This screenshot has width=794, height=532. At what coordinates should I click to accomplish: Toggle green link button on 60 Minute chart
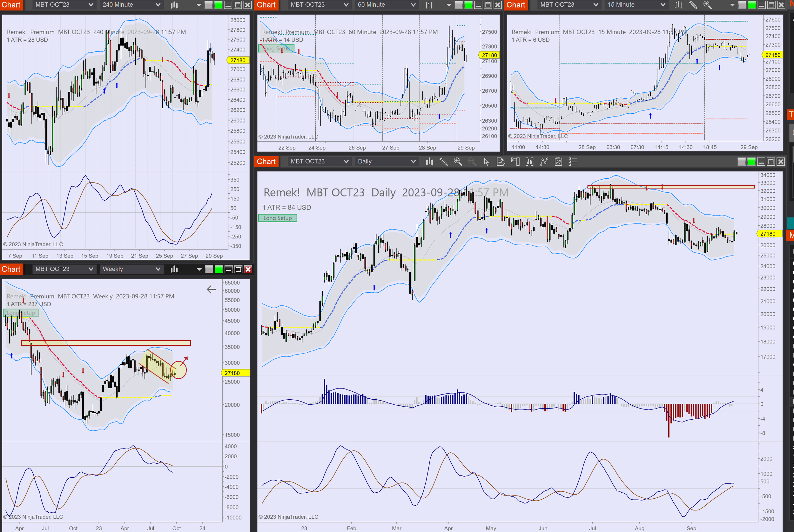click(x=468, y=5)
